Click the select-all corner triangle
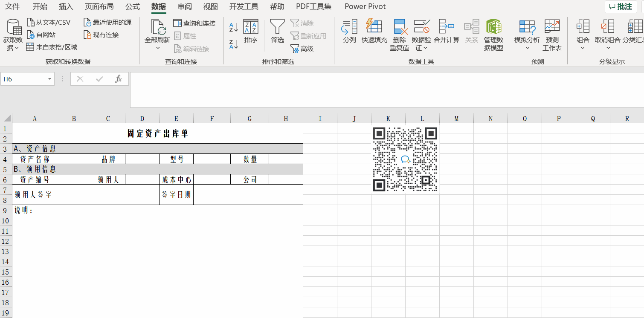The width and height of the screenshot is (644, 318). pos(6,119)
